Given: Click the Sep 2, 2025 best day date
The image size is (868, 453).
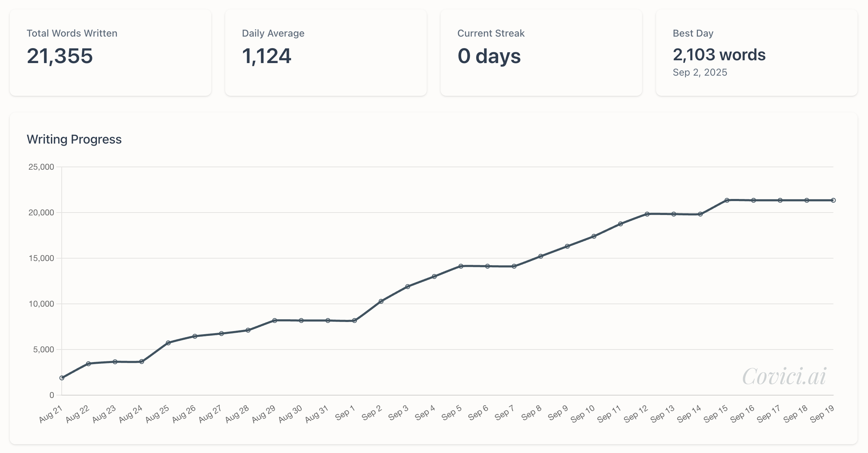Looking at the screenshot, I should (x=700, y=72).
